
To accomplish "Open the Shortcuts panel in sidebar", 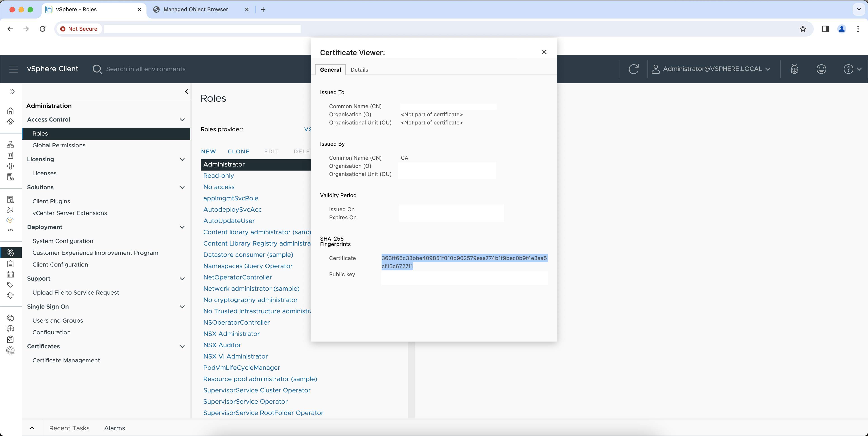I will point(10,122).
